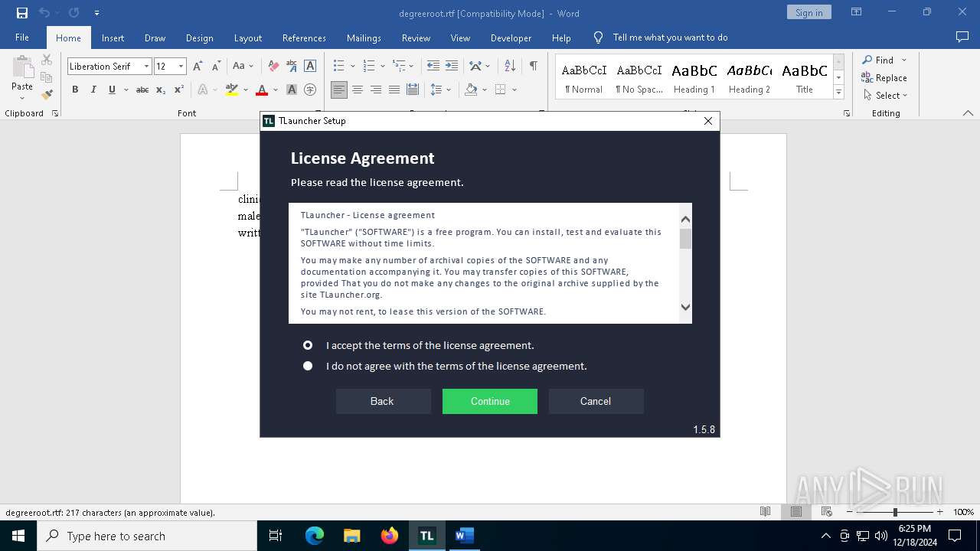Click the Task View icon on taskbar
The image size is (980, 551).
click(276, 536)
